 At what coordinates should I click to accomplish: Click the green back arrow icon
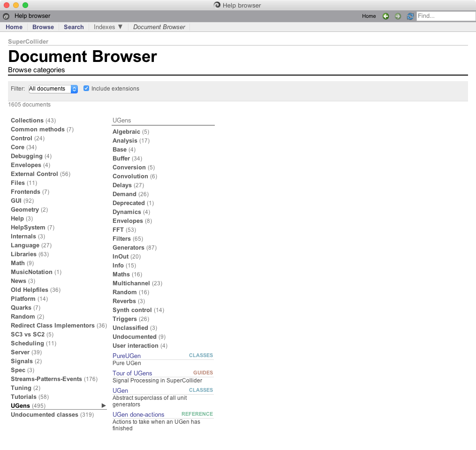coord(385,16)
